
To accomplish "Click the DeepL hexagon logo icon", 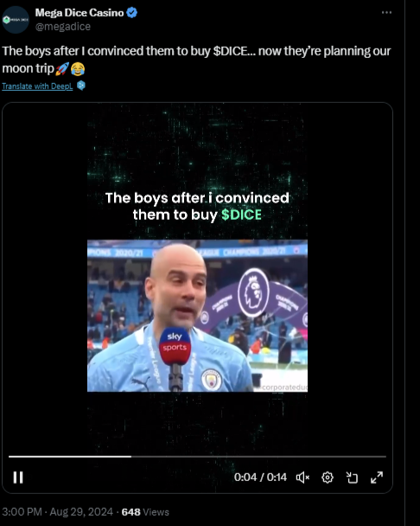I will click(80, 86).
